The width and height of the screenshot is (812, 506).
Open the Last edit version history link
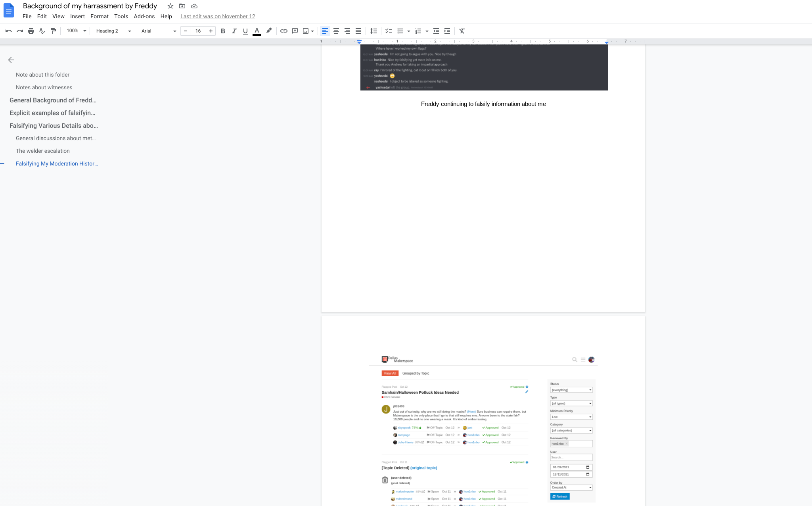point(218,16)
